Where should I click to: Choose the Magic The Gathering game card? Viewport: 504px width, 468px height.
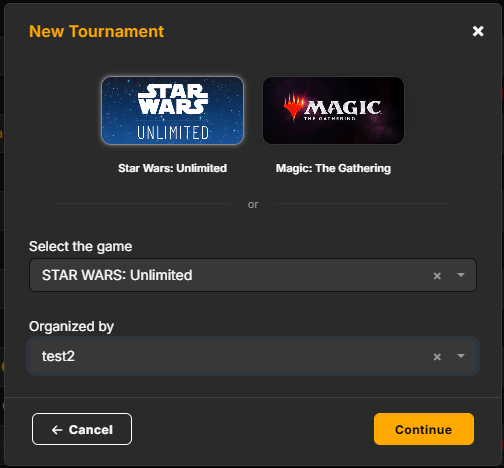[333, 110]
